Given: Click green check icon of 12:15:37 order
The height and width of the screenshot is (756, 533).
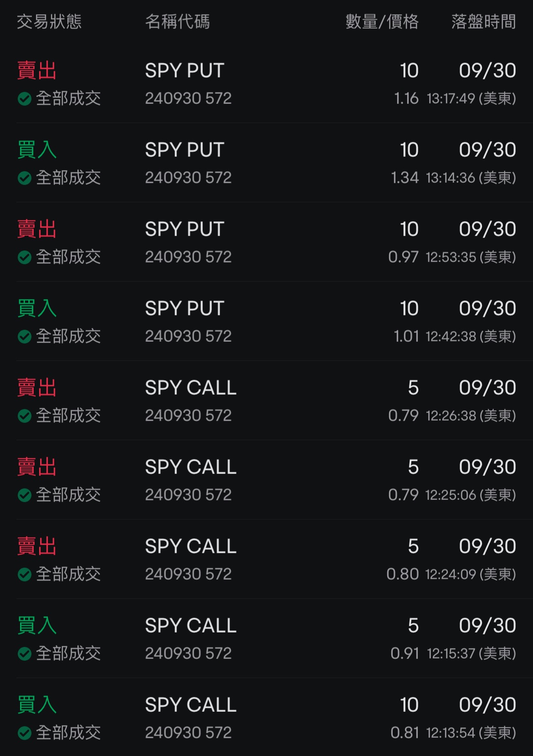Looking at the screenshot, I should tap(25, 653).
